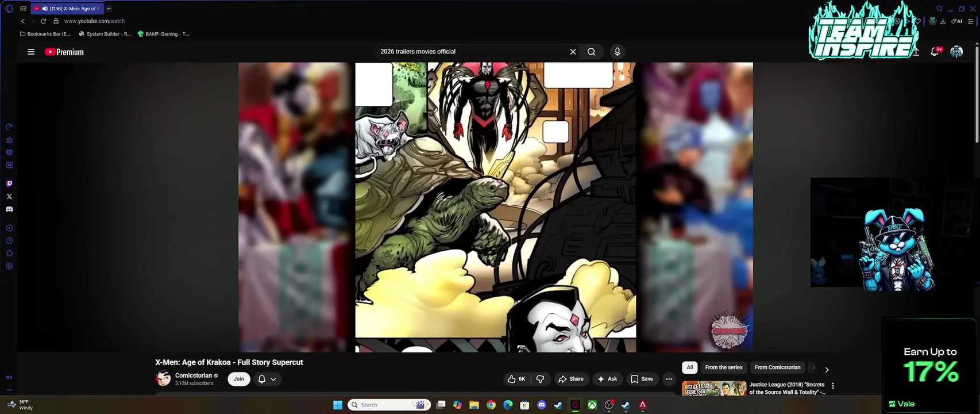This screenshot has width=980, height=414.
Task: Submit search with magnifier button
Action: tap(591, 52)
